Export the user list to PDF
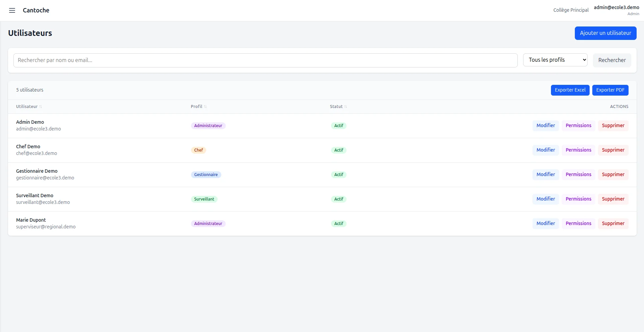This screenshot has width=644, height=332. [610, 90]
